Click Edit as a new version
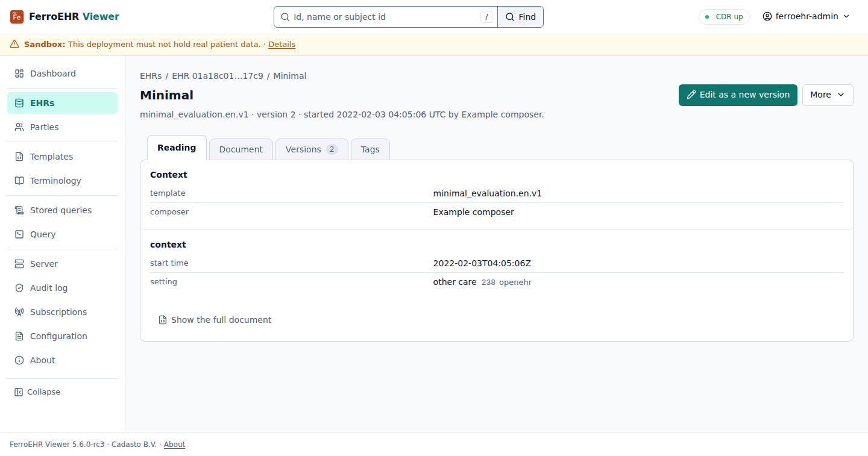The width and height of the screenshot is (868, 456). tap(738, 95)
